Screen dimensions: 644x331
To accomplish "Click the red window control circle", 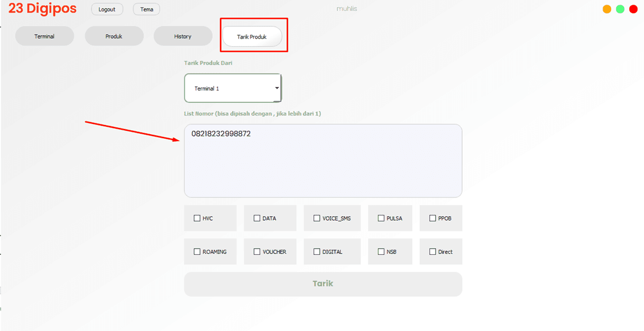I will coord(633,9).
